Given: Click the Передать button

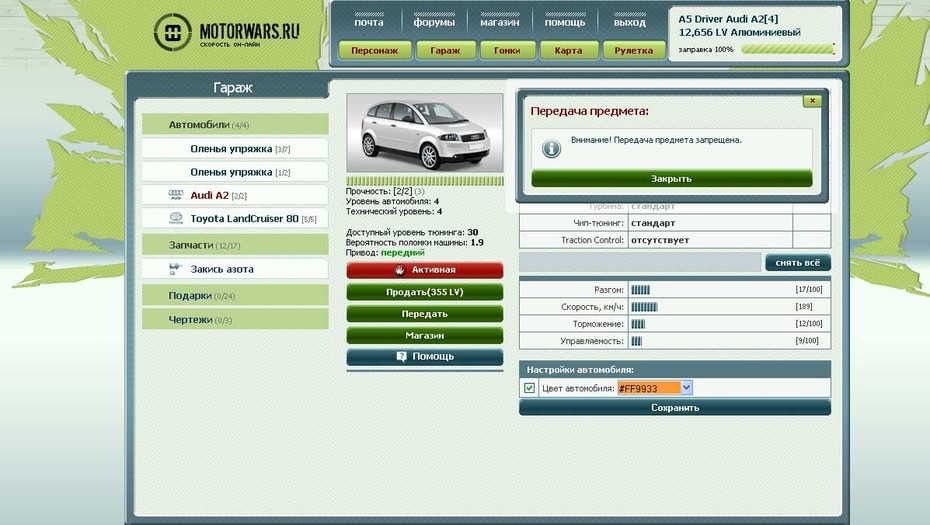Looking at the screenshot, I should pyautogui.click(x=425, y=314).
